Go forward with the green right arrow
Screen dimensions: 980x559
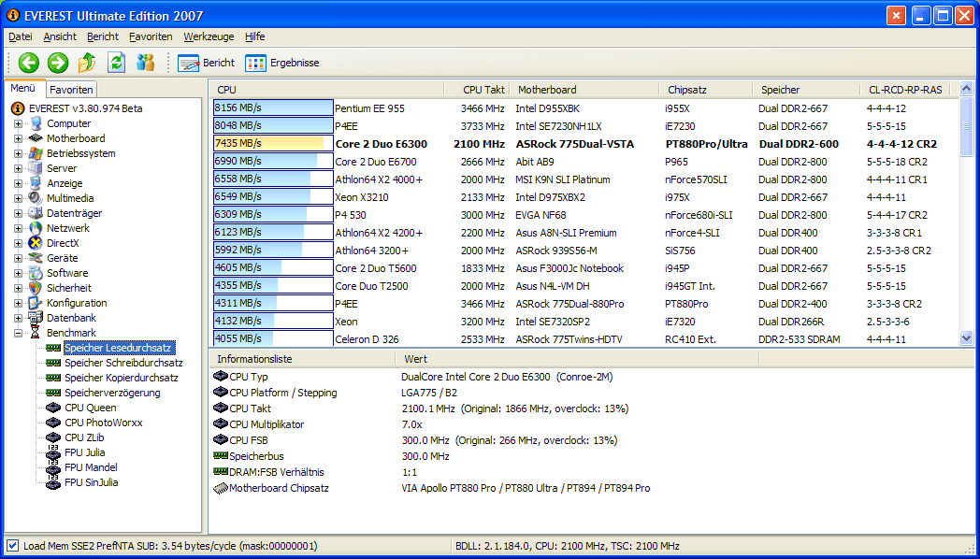tap(58, 63)
